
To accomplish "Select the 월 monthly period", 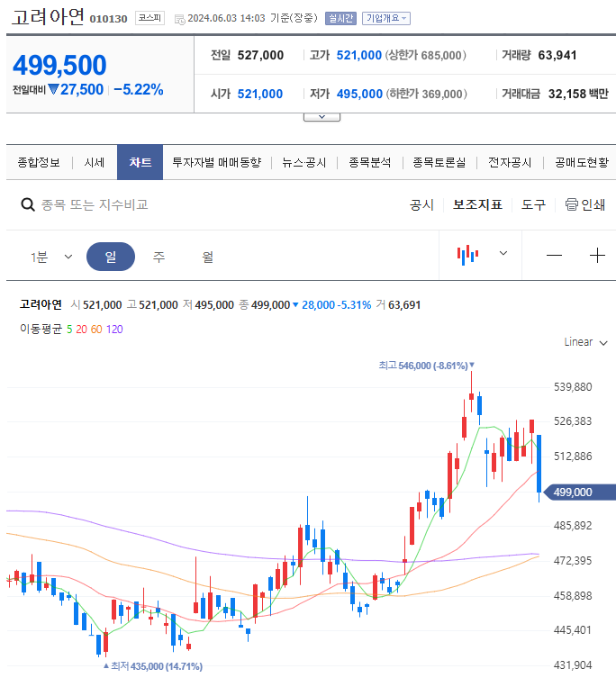I will (208, 257).
